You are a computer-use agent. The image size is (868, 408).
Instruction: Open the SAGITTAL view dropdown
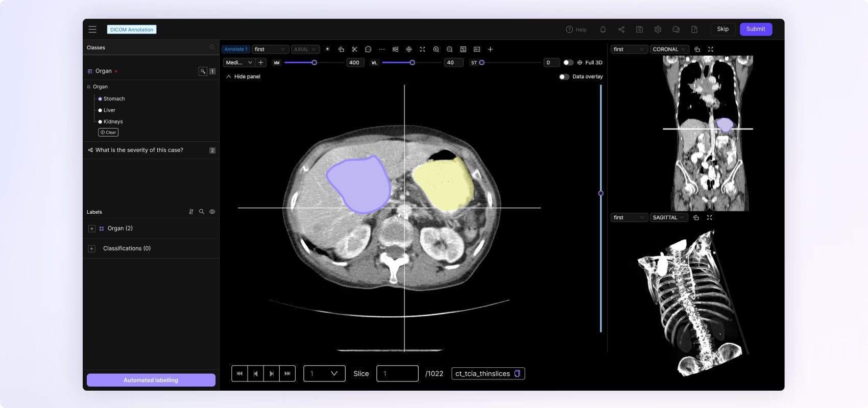pos(668,218)
